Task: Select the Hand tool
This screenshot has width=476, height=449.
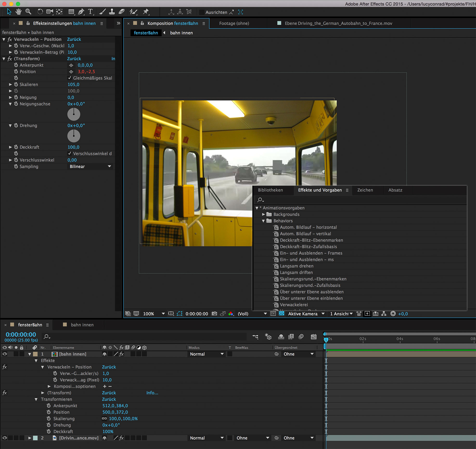Action: (x=18, y=12)
